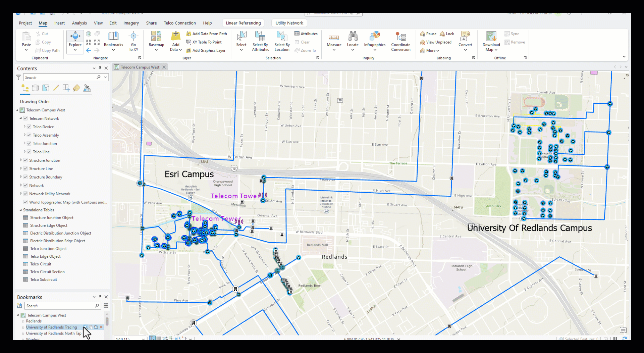The width and height of the screenshot is (644, 353).
Task: Click the Add Data icon
Action: coord(176,36)
